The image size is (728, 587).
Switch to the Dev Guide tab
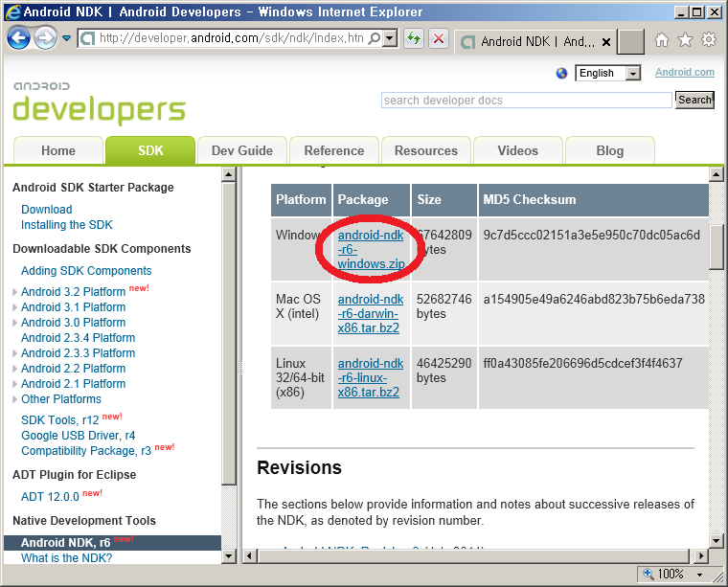click(x=242, y=150)
